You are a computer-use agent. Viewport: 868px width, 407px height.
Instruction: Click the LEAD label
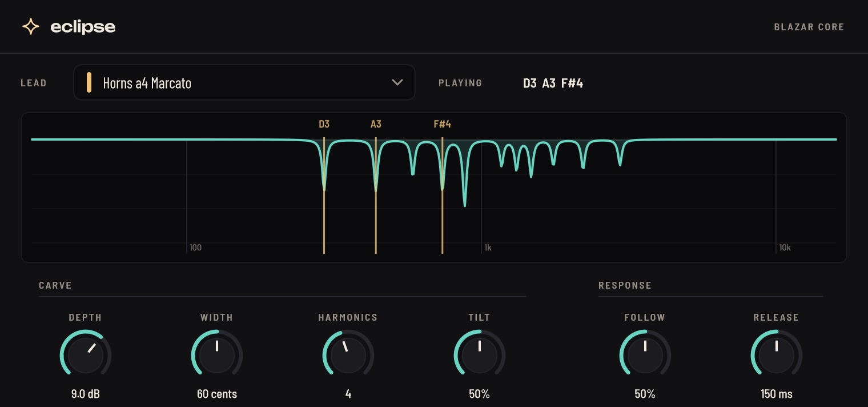coord(34,83)
